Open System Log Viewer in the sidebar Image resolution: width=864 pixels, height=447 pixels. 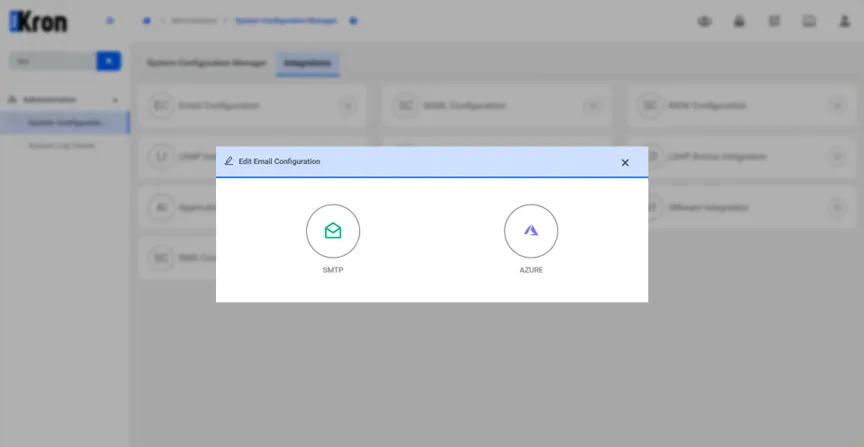62,146
